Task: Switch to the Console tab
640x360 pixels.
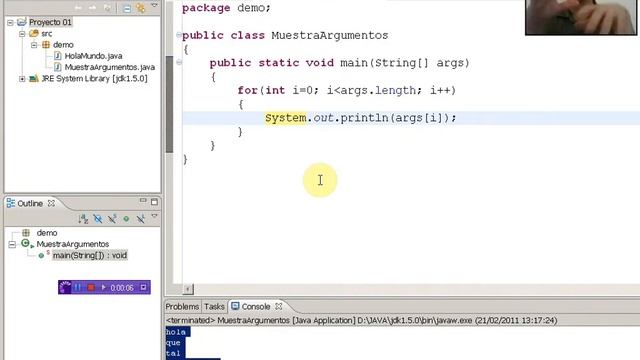Action: (256, 307)
